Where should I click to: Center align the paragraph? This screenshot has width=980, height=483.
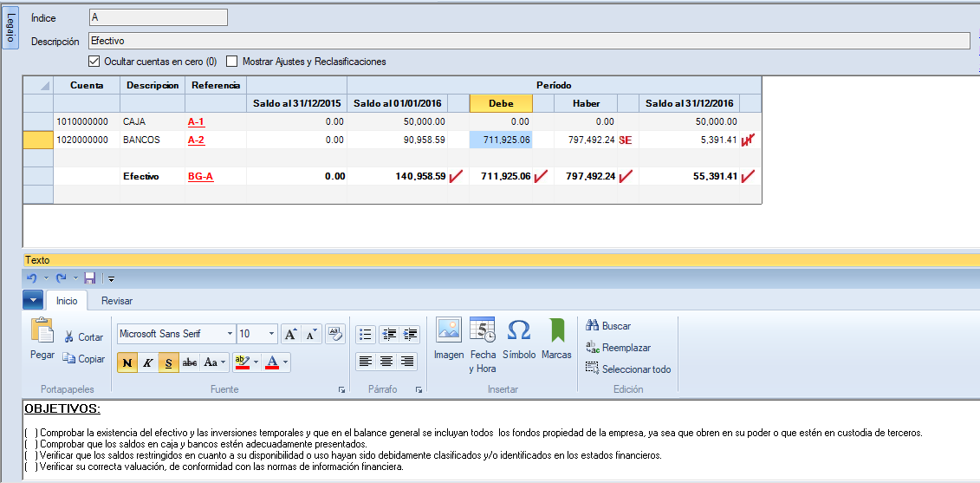(x=386, y=362)
